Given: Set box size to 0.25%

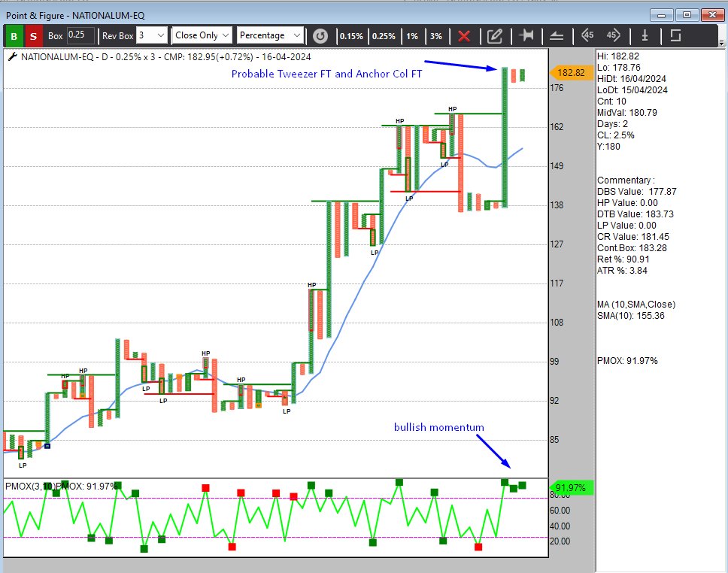Looking at the screenshot, I should (384, 36).
